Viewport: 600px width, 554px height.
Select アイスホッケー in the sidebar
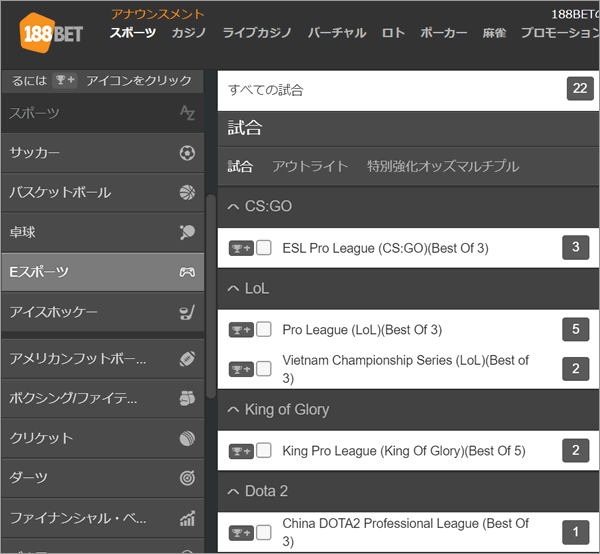pyautogui.click(x=103, y=312)
